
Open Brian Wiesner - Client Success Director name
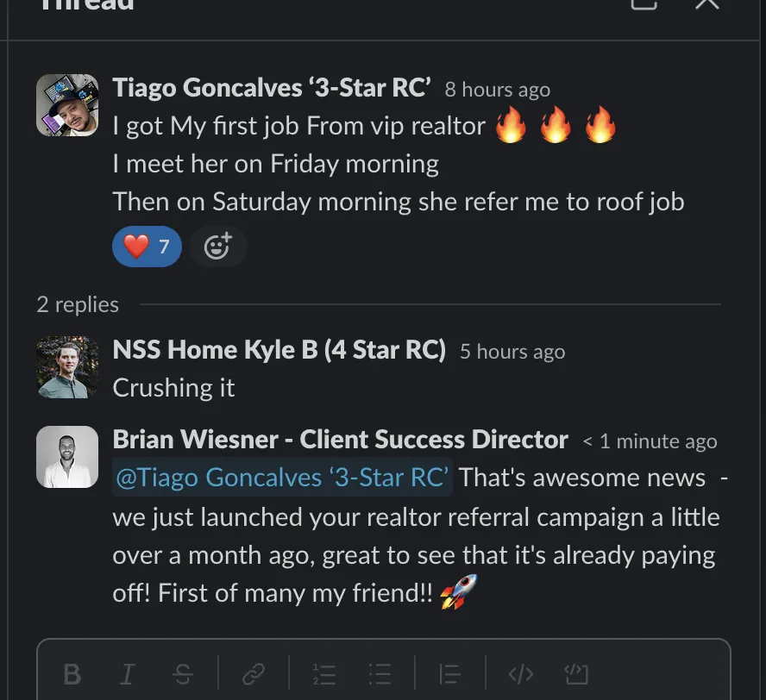point(341,440)
